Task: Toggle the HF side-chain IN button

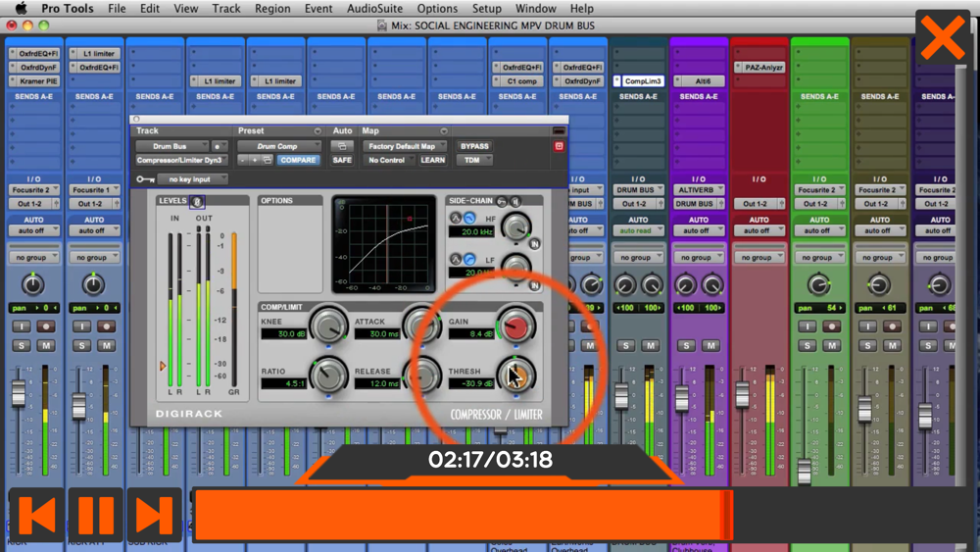Action: point(534,244)
